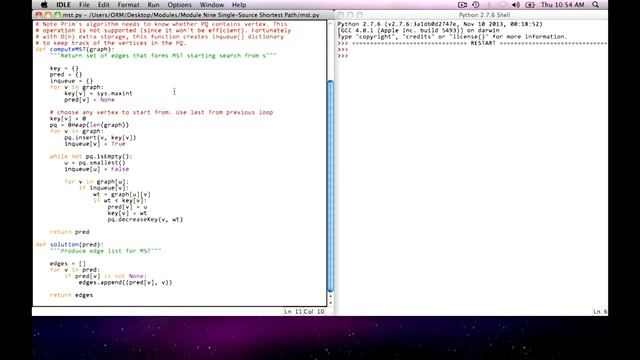Click the 'def computeMST(graph):' line

(x=75, y=49)
